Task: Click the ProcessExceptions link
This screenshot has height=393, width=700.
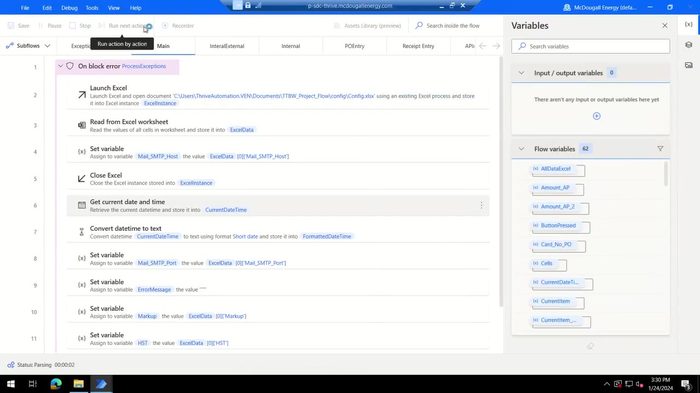Action: 144,66
